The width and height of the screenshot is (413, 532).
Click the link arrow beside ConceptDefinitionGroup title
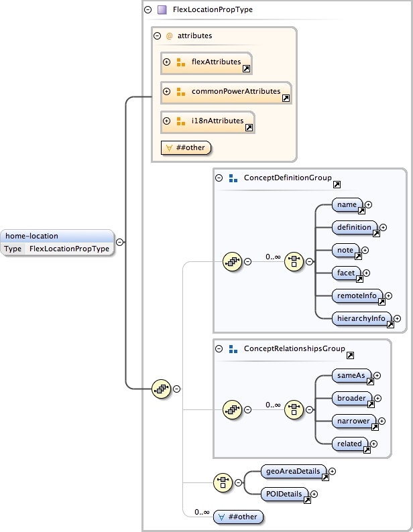(x=337, y=184)
